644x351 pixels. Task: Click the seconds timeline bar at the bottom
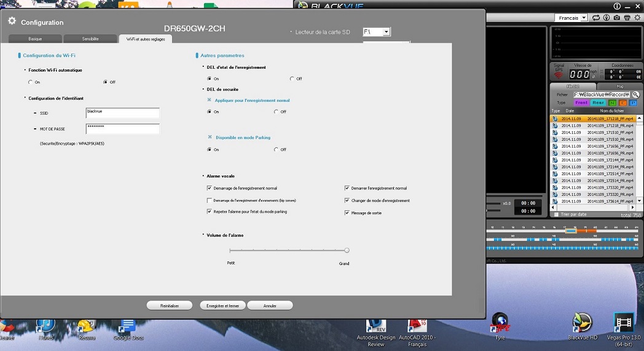(x=562, y=248)
